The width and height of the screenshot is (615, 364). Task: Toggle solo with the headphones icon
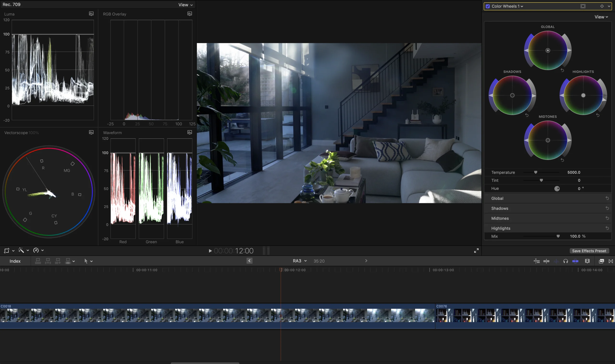pyautogui.click(x=566, y=261)
